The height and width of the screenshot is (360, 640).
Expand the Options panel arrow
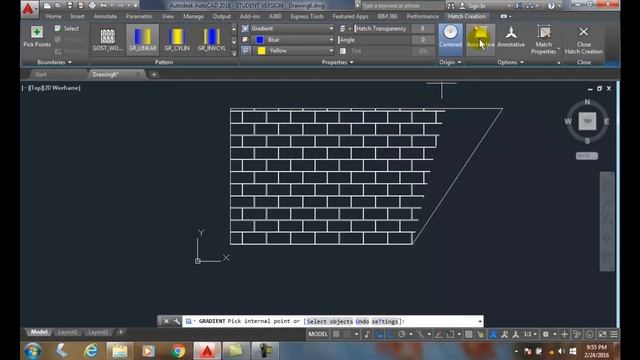[x=522, y=62]
